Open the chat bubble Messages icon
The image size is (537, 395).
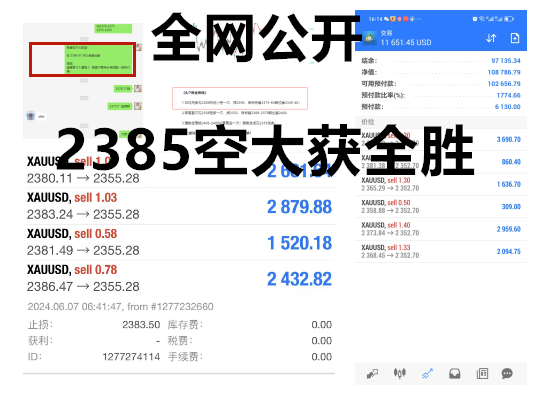click(x=507, y=373)
